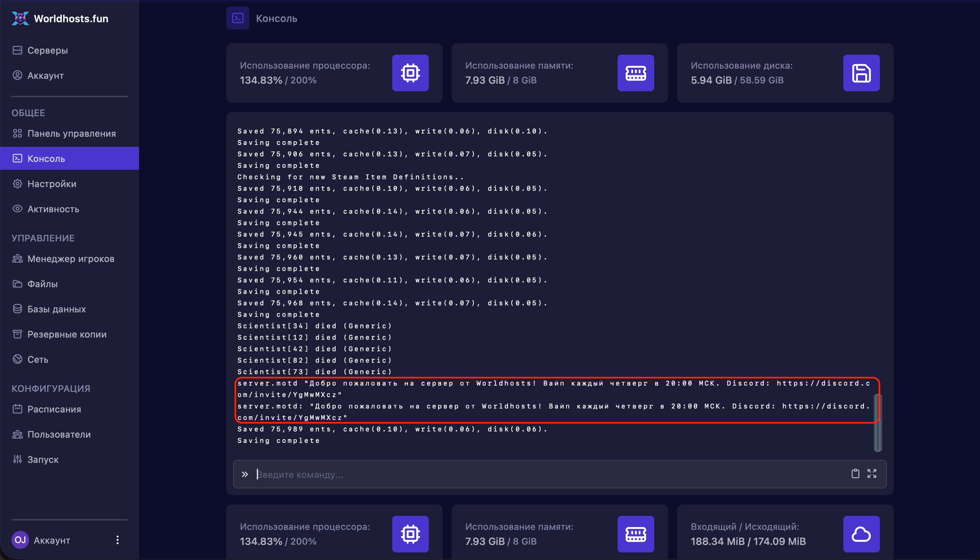Select the Консоль sidebar item
This screenshot has height=560, width=980.
pos(69,158)
